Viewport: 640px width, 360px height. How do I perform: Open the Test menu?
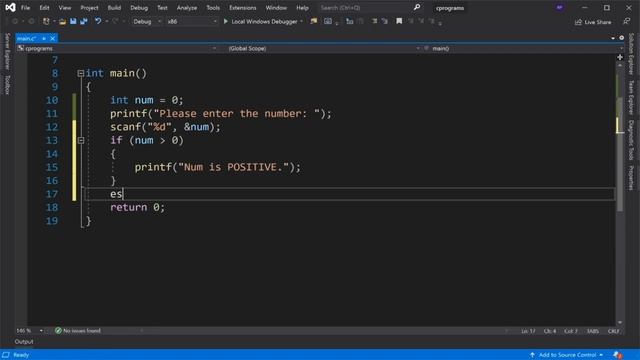162,8
